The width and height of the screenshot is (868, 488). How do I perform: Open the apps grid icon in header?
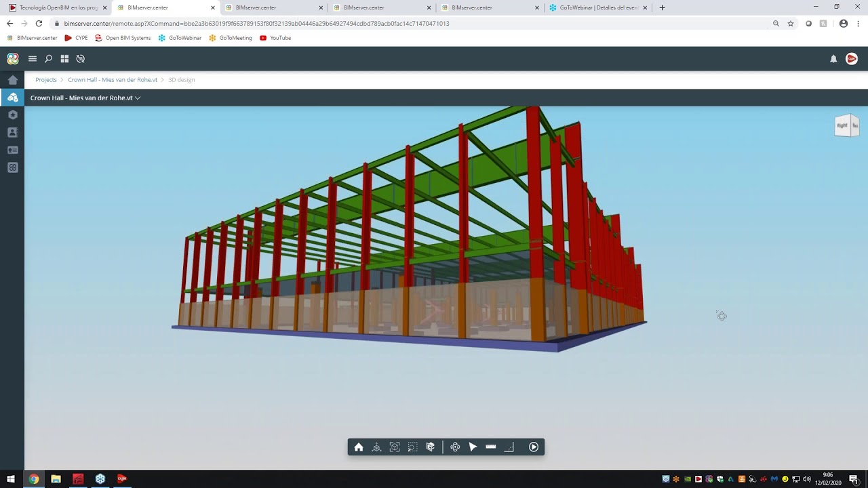coord(64,59)
